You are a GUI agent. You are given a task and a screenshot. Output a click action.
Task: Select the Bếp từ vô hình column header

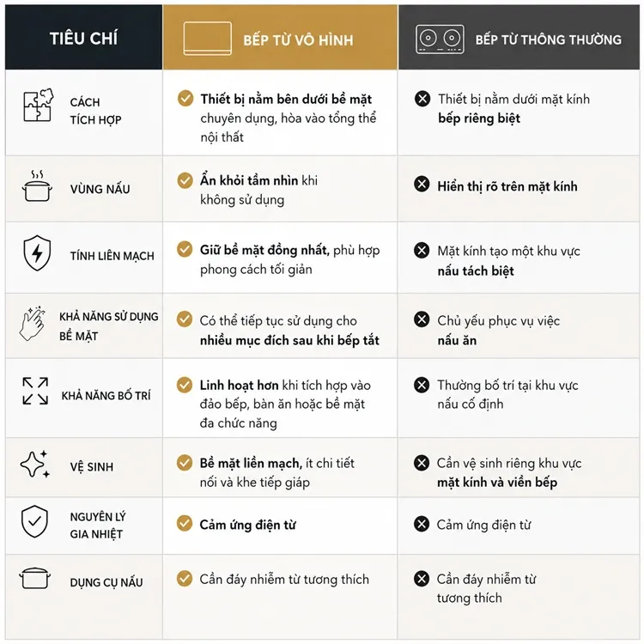click(x=280, y=38)
